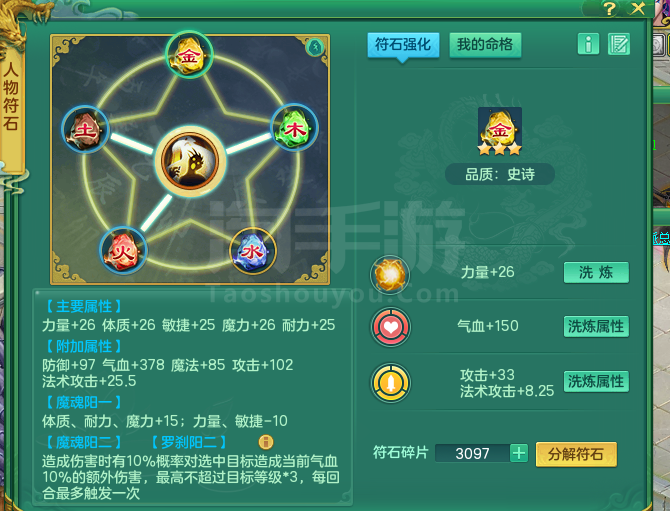Image resolution: width=670 pixels, height=511 pixels.
Task: Click the 符石碎片 count field 3097
Action: [x=472, y=453]
